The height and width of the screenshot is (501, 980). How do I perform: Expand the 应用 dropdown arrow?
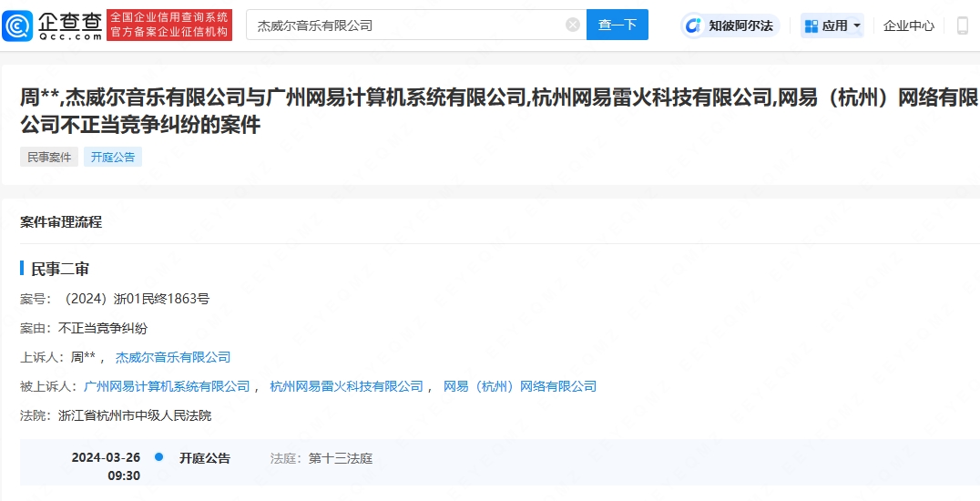pyautogui.click(x=856, y=26)
